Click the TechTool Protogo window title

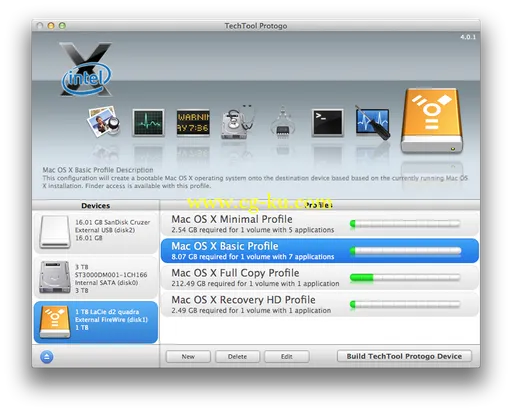coord(256,26)
